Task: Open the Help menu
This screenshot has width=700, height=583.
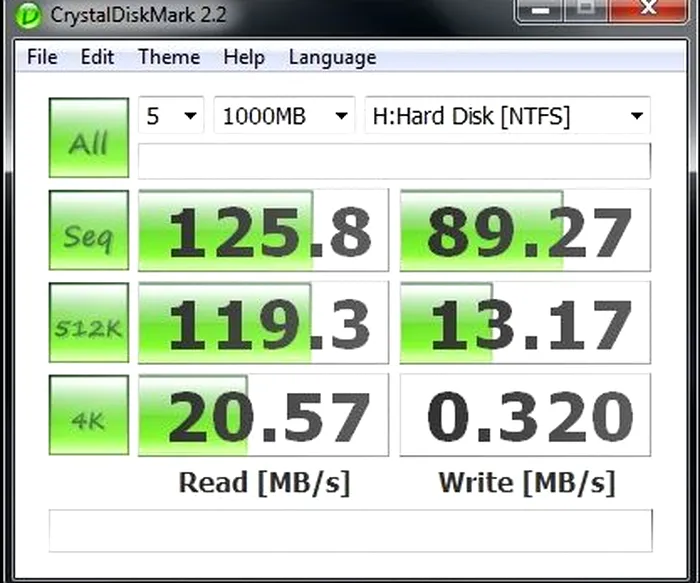Action: pyautogui.click(x=244, y=57)
